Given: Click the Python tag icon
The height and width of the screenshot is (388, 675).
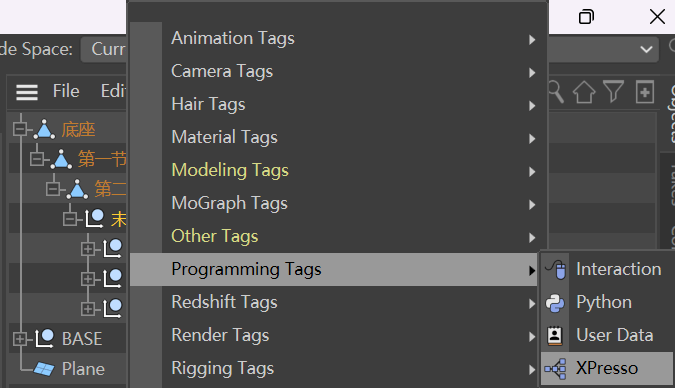Looking at the screenshot, I should point(555,303).
